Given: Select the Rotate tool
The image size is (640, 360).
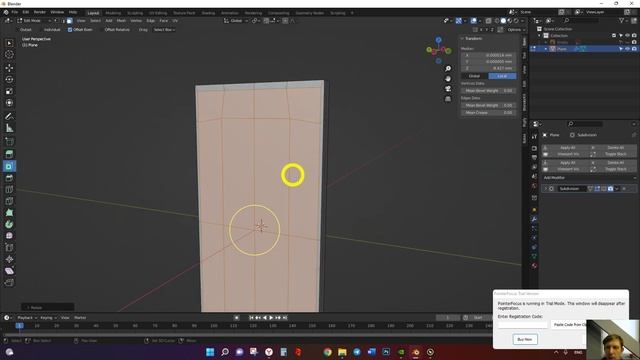Looking at the screenshot, I should pyautogui.click(x=9, y=80).
